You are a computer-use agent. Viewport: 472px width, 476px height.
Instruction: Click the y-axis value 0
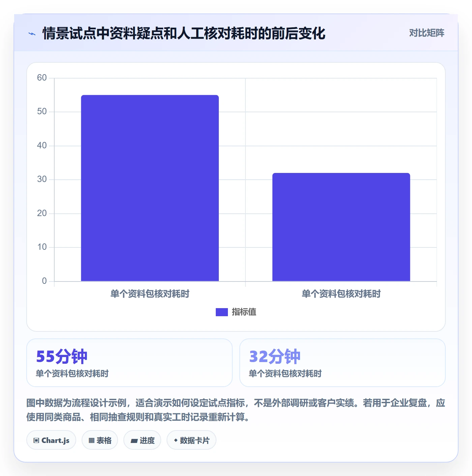(x=44, y=281)
